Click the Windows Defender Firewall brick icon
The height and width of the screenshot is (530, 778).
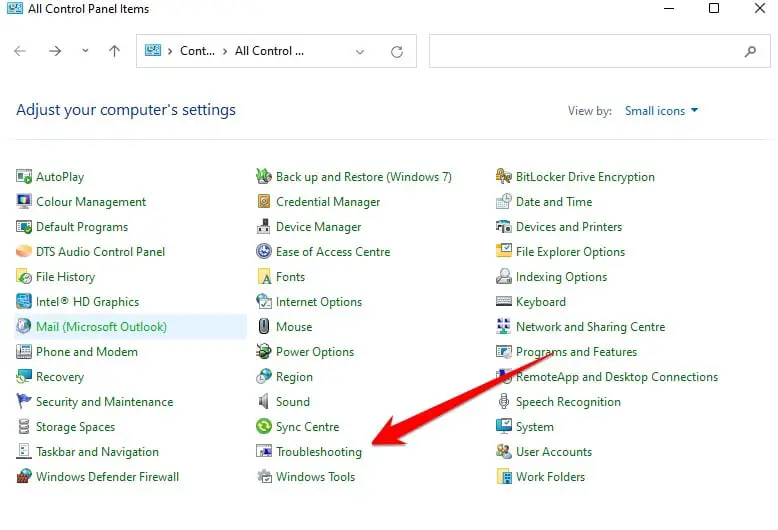pyautogui.click(x=24, y=476)
